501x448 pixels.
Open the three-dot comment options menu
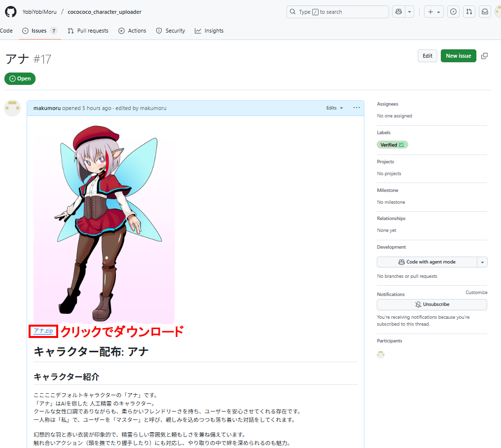(x=357, y=108)
